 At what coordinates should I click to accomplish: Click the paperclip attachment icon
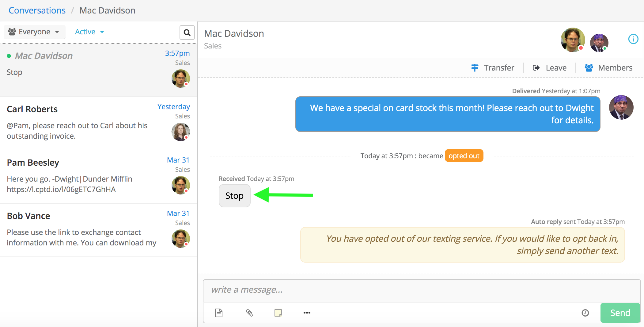pos(249,313)
